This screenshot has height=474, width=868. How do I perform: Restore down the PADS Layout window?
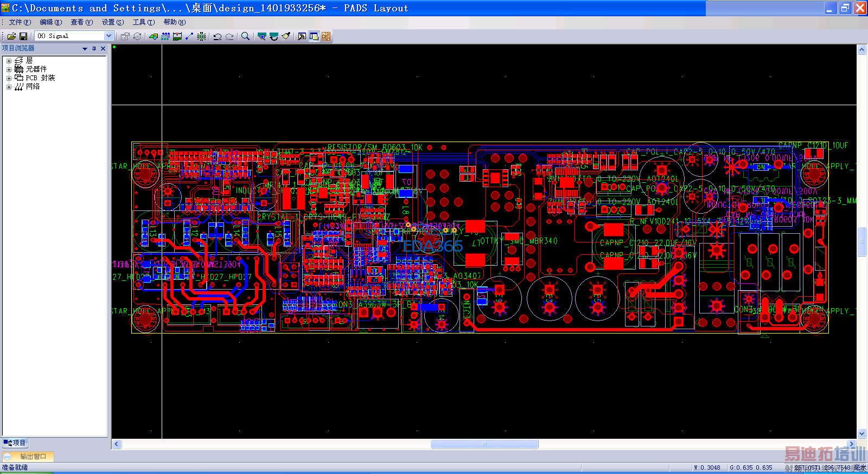[845, 8]
